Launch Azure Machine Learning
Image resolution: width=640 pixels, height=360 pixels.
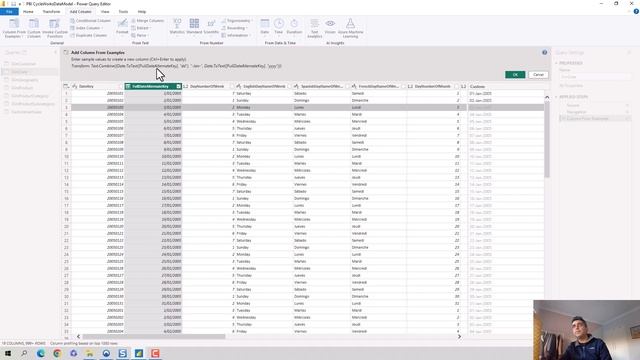point(350,28)
